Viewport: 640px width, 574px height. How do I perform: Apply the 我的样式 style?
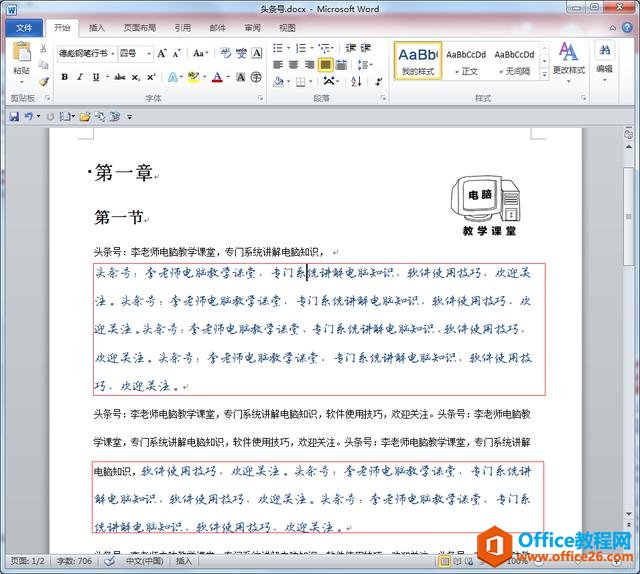pyautogui.click(x=418, y=60)
